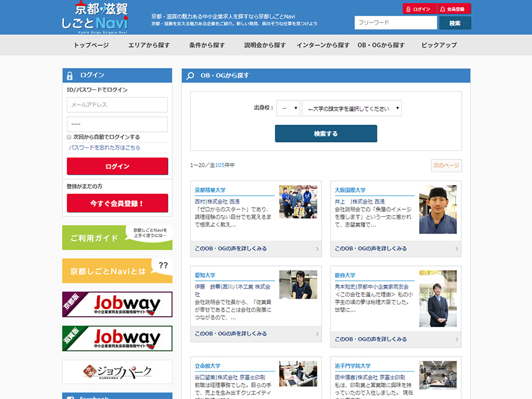532x399 pixels.
Task: Open the ご利用ガイド banner
Action: [117, 238]
